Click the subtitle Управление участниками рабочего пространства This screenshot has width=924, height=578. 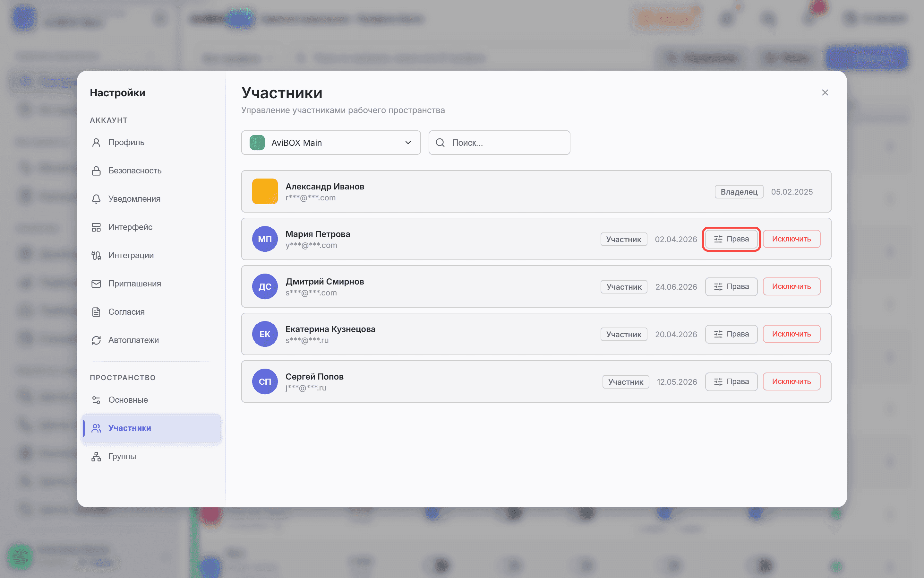(343, 110)
